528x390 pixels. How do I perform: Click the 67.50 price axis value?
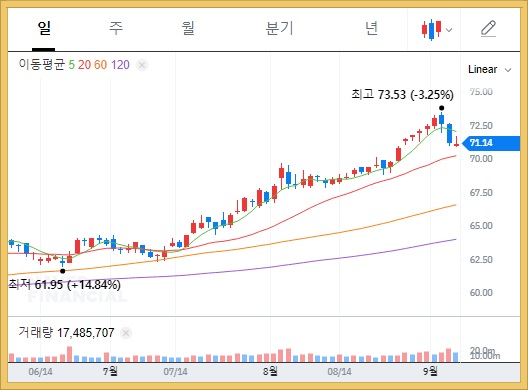[x=481, y=193]
